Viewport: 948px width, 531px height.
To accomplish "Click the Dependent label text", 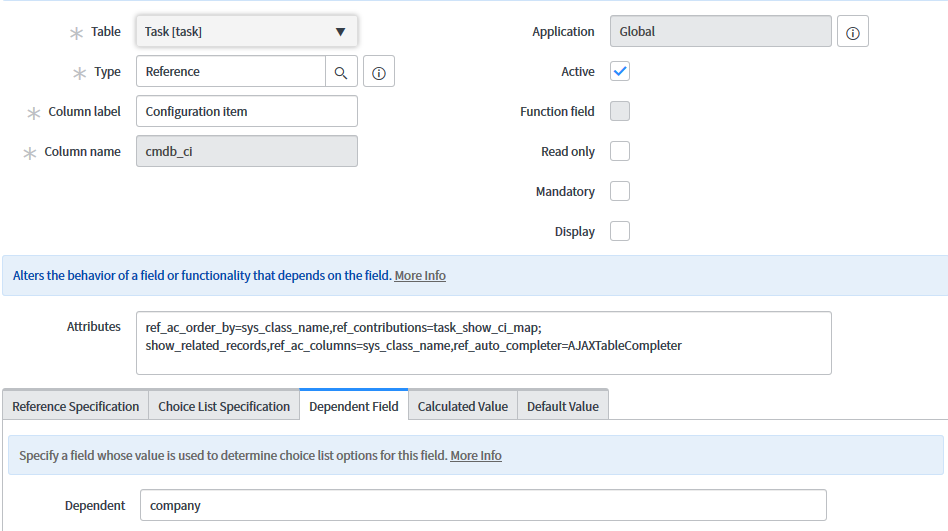I will (x=95, y=506).
